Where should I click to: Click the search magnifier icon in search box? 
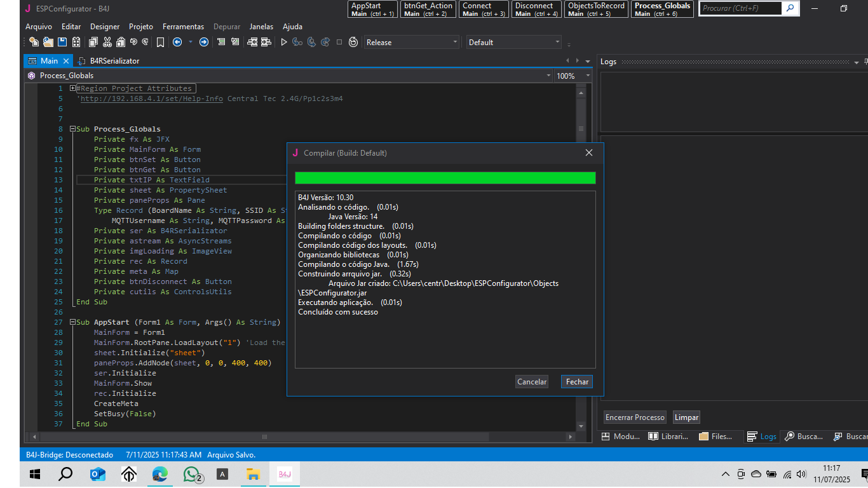790,8
